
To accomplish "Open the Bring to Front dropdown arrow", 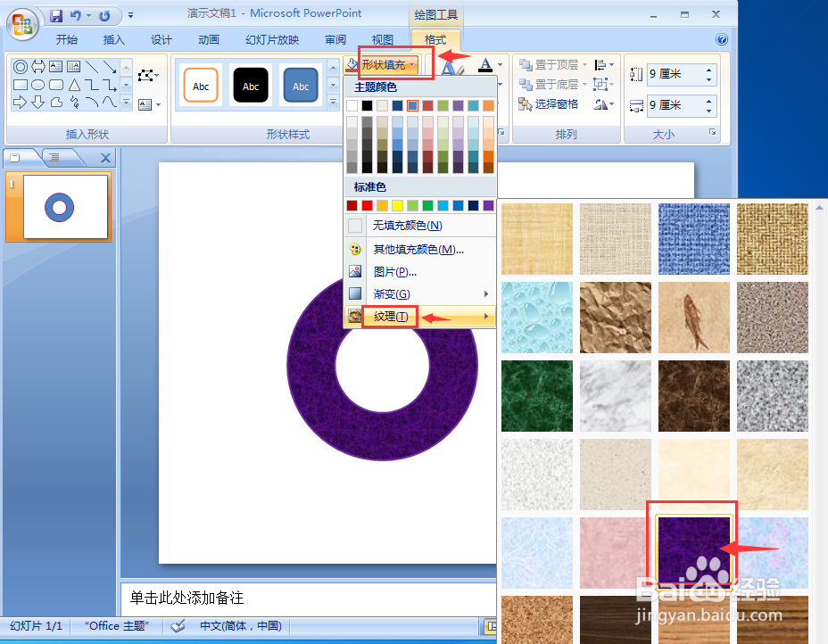I will [x=584, y=65].
